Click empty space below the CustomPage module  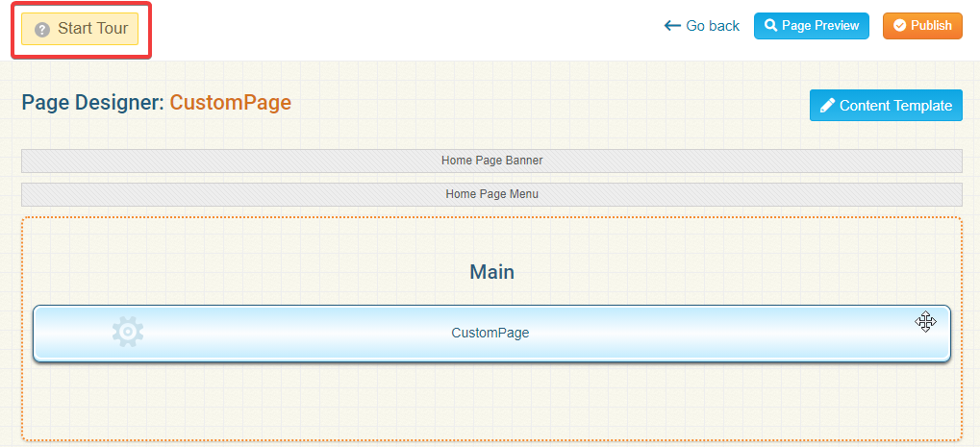(x=491, y=399)
